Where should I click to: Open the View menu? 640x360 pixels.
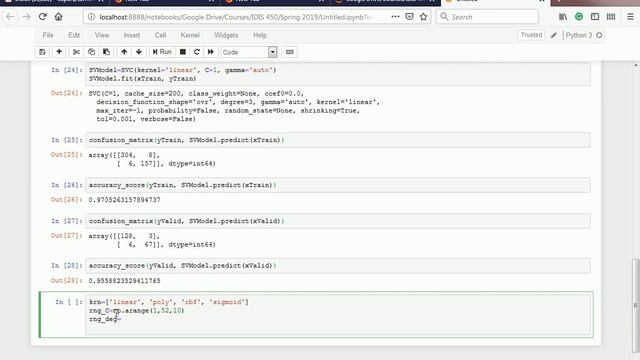[x=102, y=35]
